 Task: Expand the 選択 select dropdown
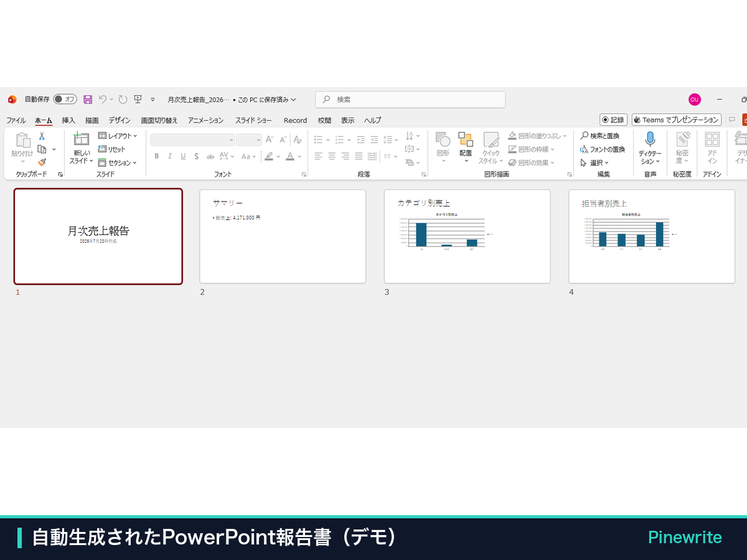click(x=594, y=162)
